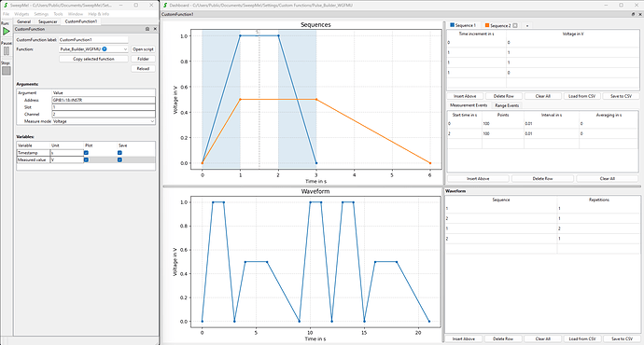The height and width of the screenshot is (345, 644).
Task: Click the Address field showing GPIB1::18::INSTR
Action: [104, 100]
